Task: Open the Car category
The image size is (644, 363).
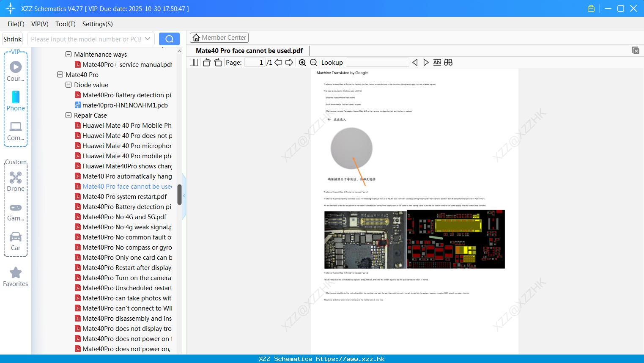Action: click(x=16, y=241)
